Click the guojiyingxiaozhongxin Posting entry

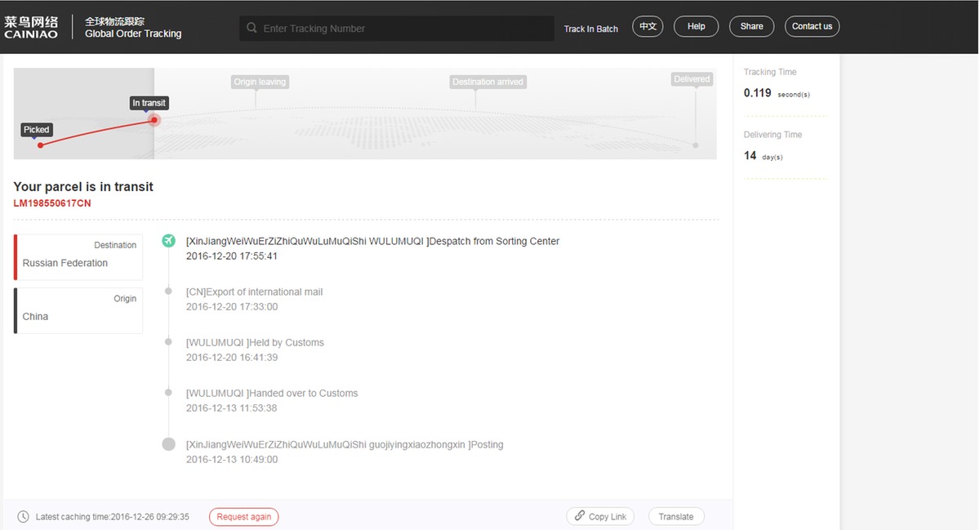(x=345, y=452)
